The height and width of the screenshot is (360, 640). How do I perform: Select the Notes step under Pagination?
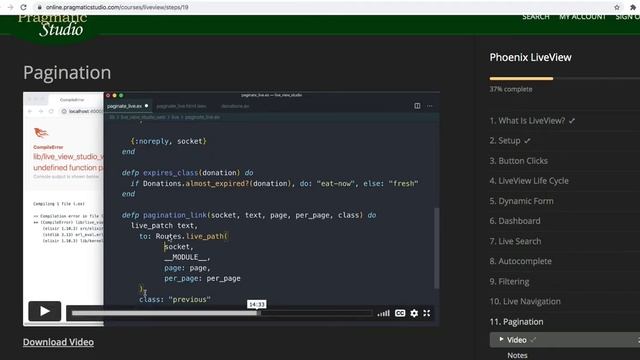517,356
